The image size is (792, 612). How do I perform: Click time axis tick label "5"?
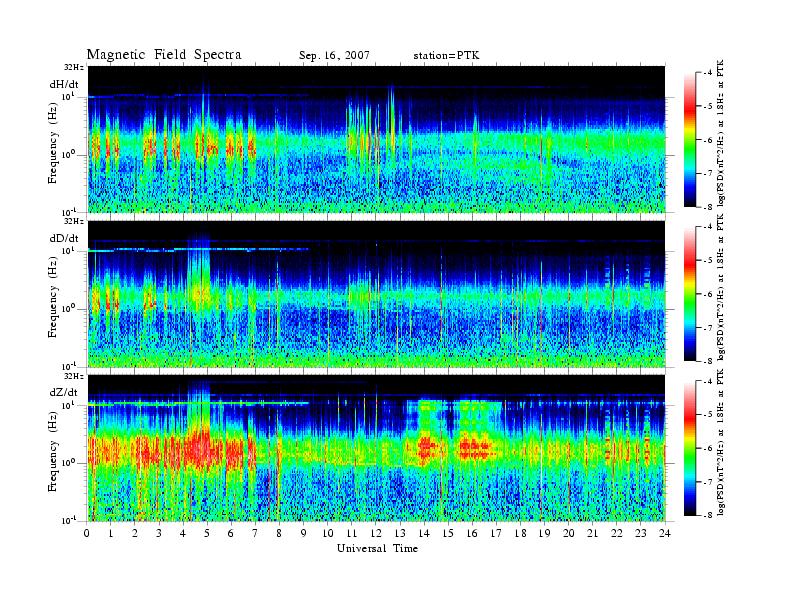click(x=207, y=533)
